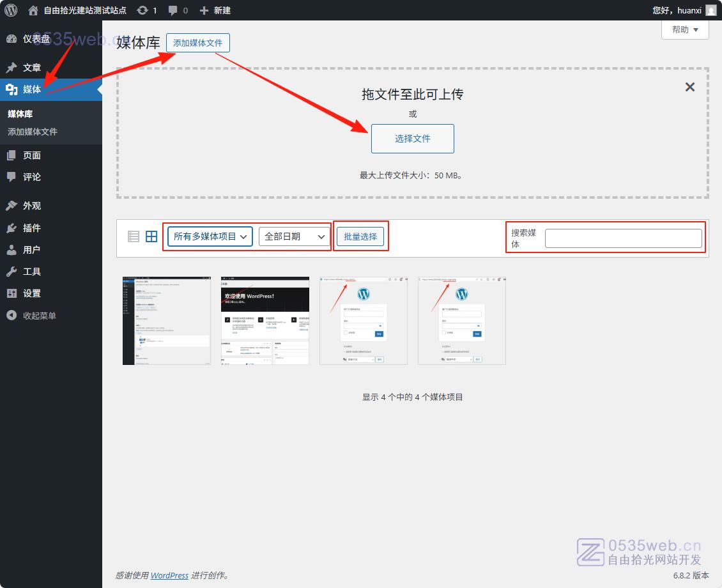The height and width of the screenshot is (588, 722).
Task: Expand the 所有多媒体项目 filter dropdown
Action: click(210, 236)
